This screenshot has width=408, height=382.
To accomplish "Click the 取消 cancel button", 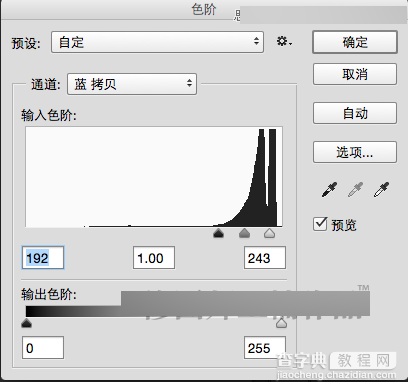I will click(x=355, y=74).
